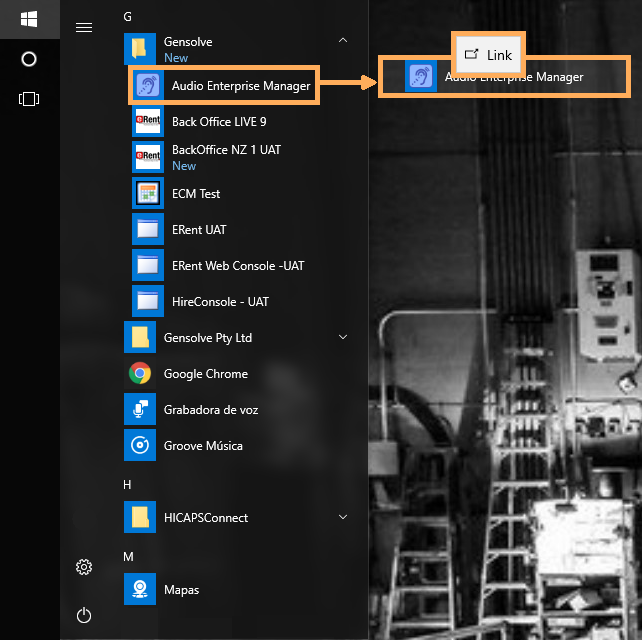
Task: Open Groove Música app
Action: pyautogui.click(x=203, y=446)
